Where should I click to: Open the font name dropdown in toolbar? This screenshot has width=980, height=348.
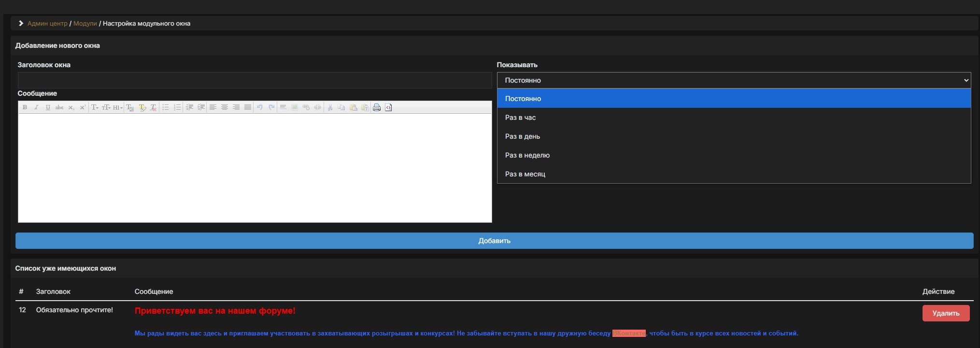95,107
